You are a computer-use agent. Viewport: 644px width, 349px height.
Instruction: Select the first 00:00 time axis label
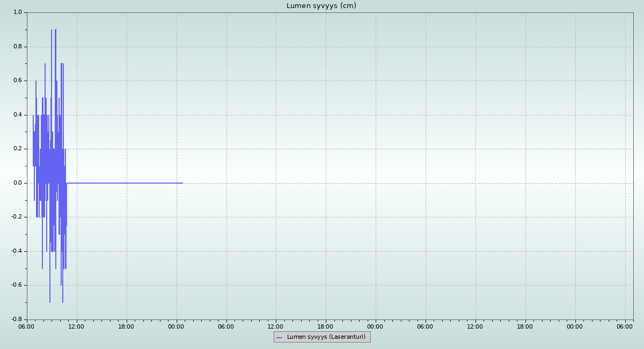coord(177,326)
